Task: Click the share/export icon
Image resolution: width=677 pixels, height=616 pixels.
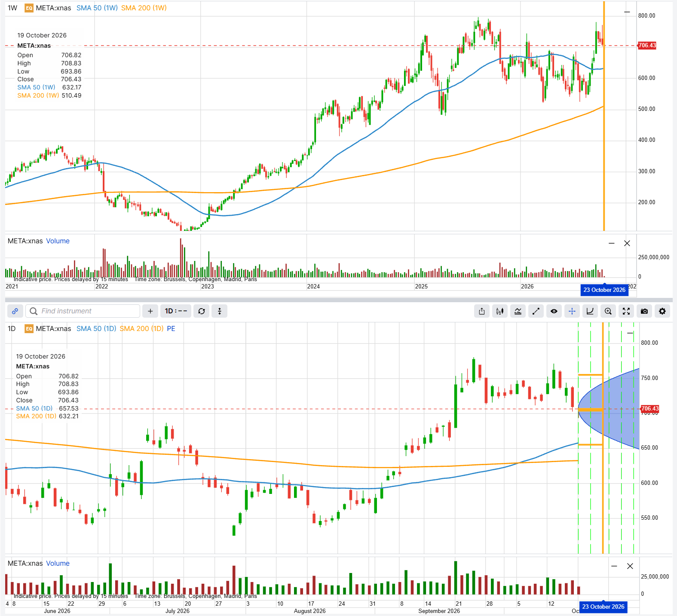Action: 482,311
